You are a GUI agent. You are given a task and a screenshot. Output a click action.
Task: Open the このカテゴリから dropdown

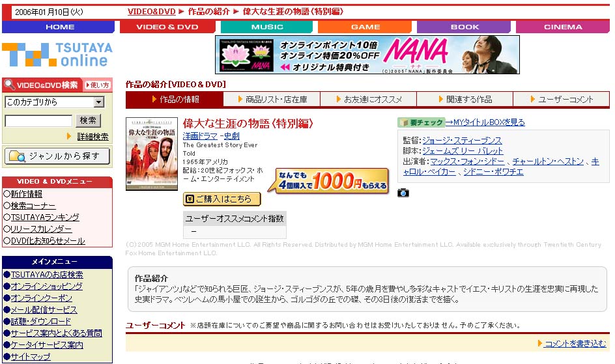(55, 102)
